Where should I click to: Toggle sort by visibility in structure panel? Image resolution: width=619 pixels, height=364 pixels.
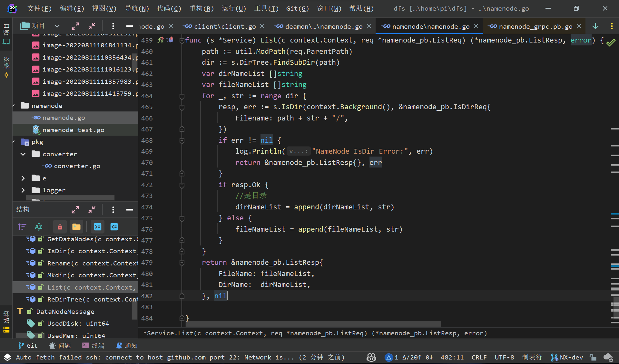click(22, 227)
